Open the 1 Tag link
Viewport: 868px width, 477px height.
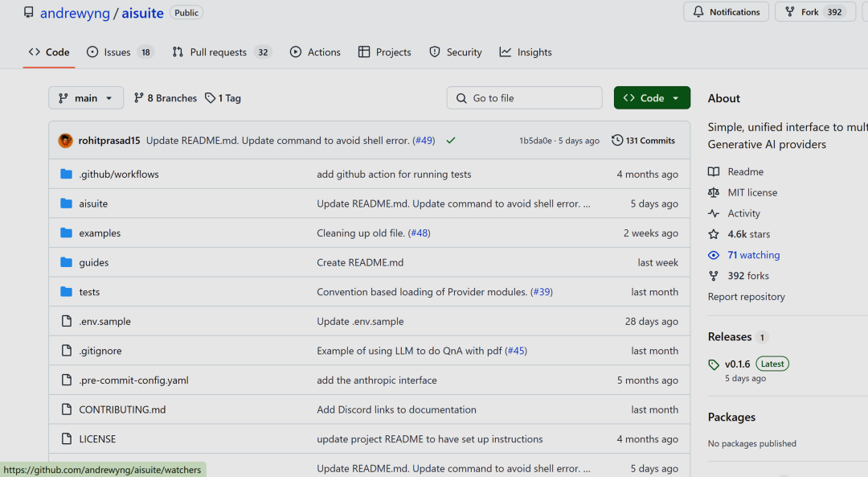coord(223,98)
